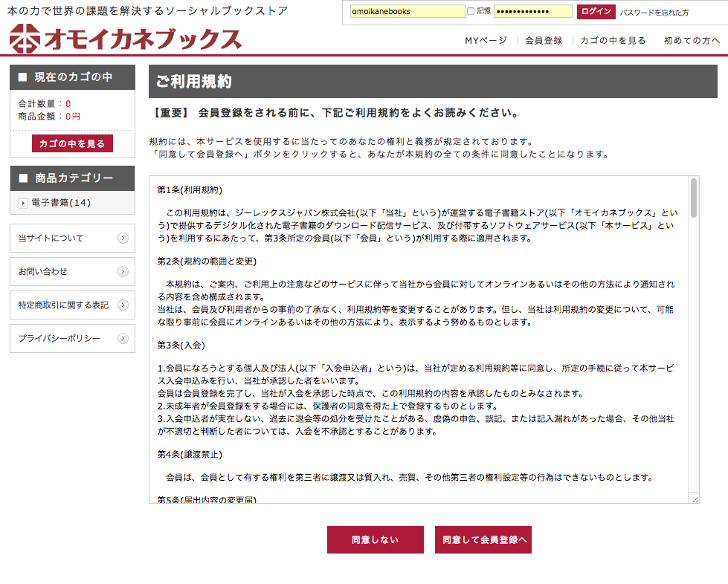Click the password input field
This screenshot has width=728, height=584.
533,11
